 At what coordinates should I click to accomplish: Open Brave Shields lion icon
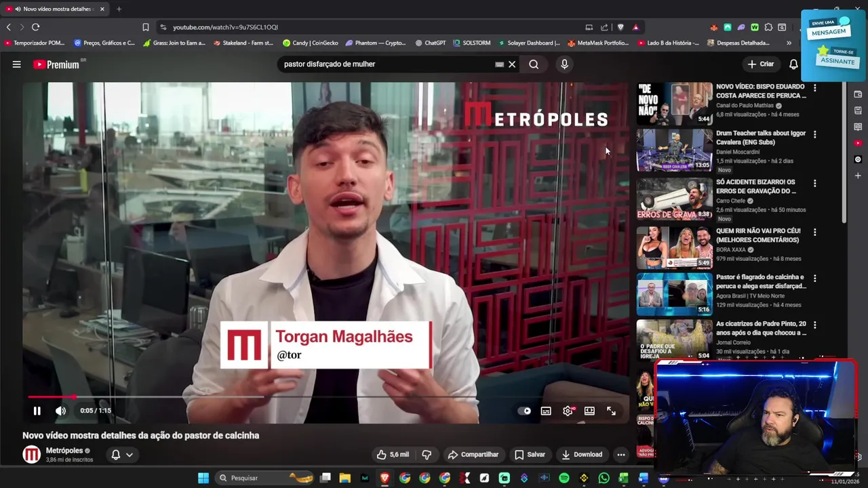[620, 27]
